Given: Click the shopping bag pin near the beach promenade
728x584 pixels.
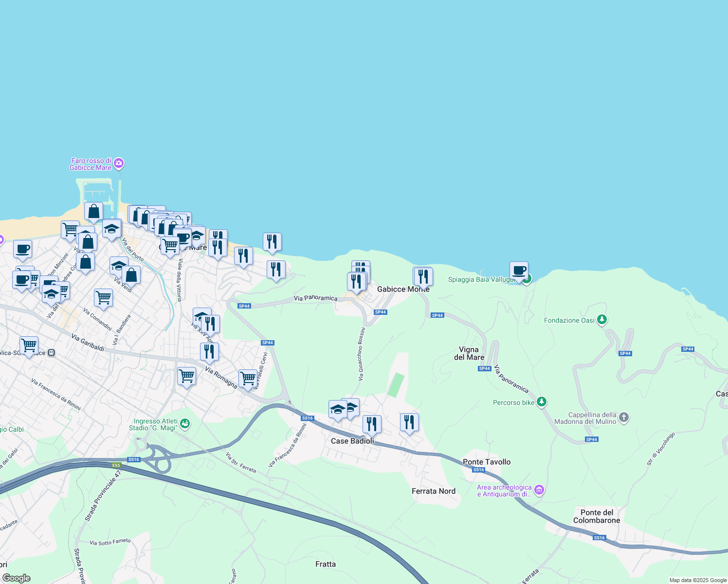Looking at the screenshot, I should [x=93, y=211].
